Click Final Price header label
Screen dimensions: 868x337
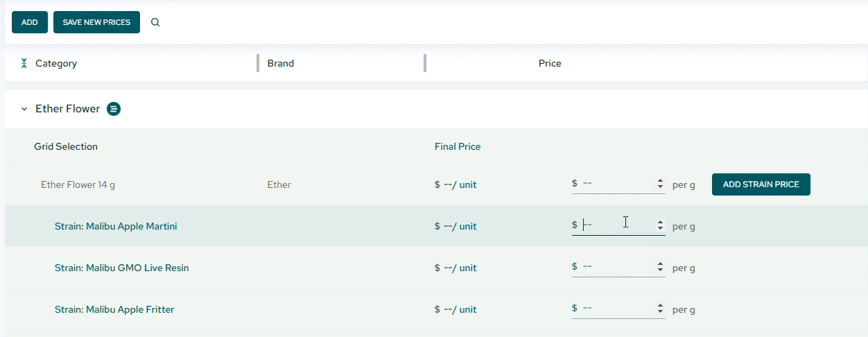click(458, 146)
